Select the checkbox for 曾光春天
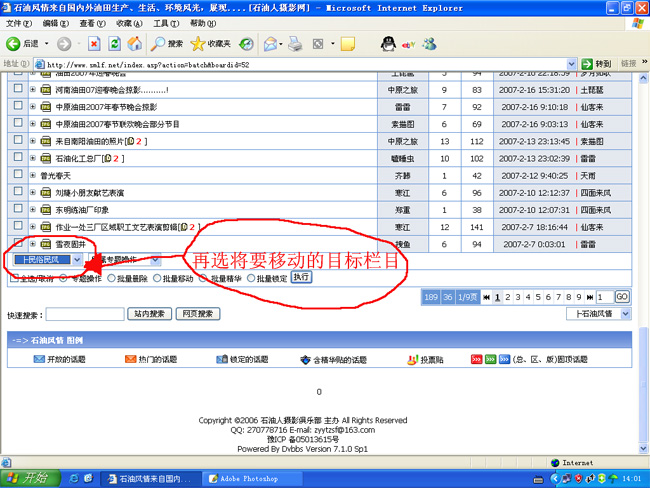Image resolution: width=650 pixels, height=488 pixels. coord(18,174)
